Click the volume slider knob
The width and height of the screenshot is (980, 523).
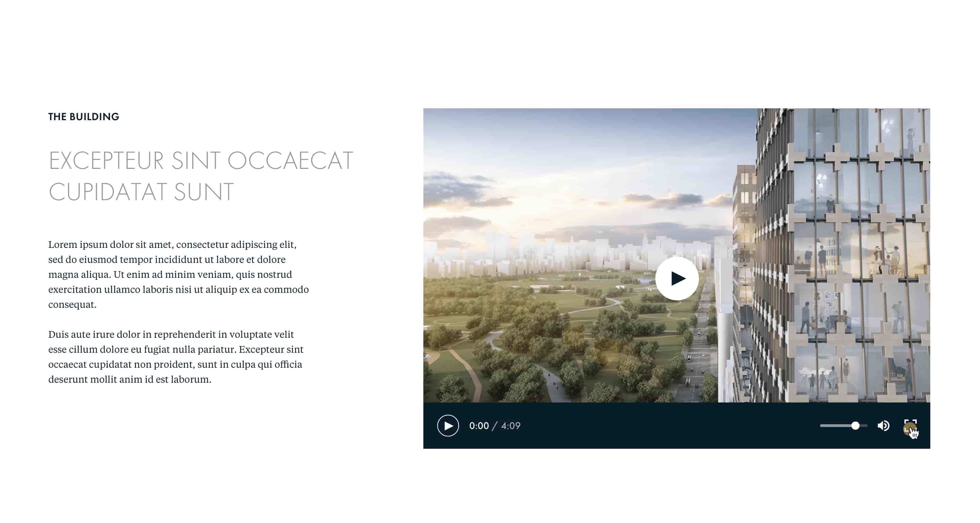(855, 426)
